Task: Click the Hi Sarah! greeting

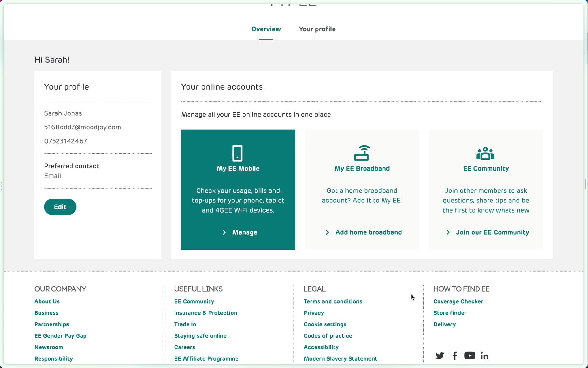Action: 52,60
